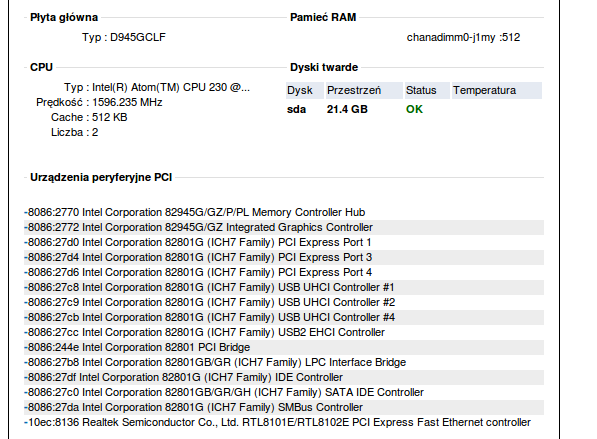Select the SATA IDE Controller row
597x439 pixels.
pyautogui.click(x=284, y=393)
